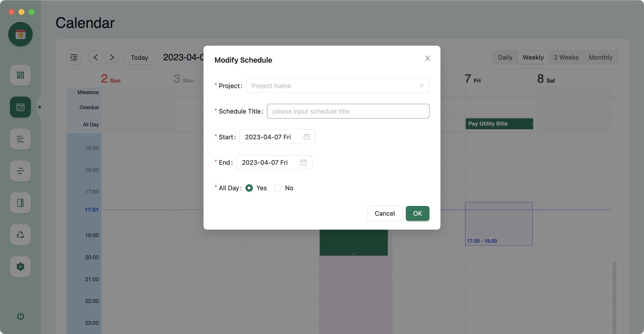This screenshot has height=334, width=644.
Task: Open the panel layout icon in sidebar
Action: point(20,203)
